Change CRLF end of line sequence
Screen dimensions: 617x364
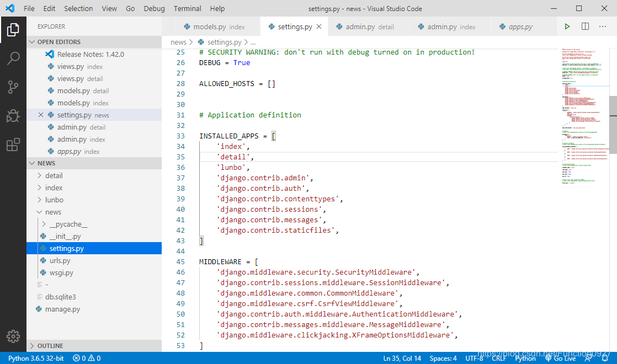point(499,358)
